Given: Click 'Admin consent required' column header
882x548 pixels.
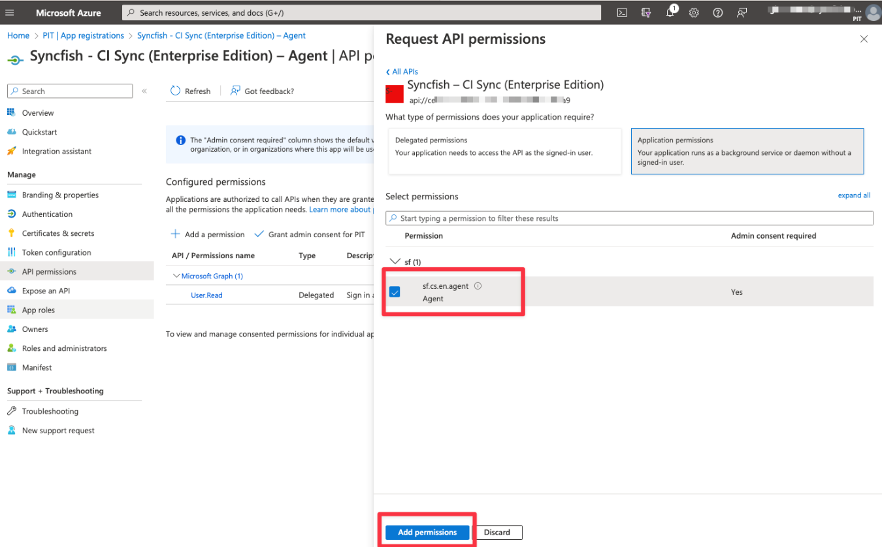Looking at the screenshot, I should coord(773,236).
